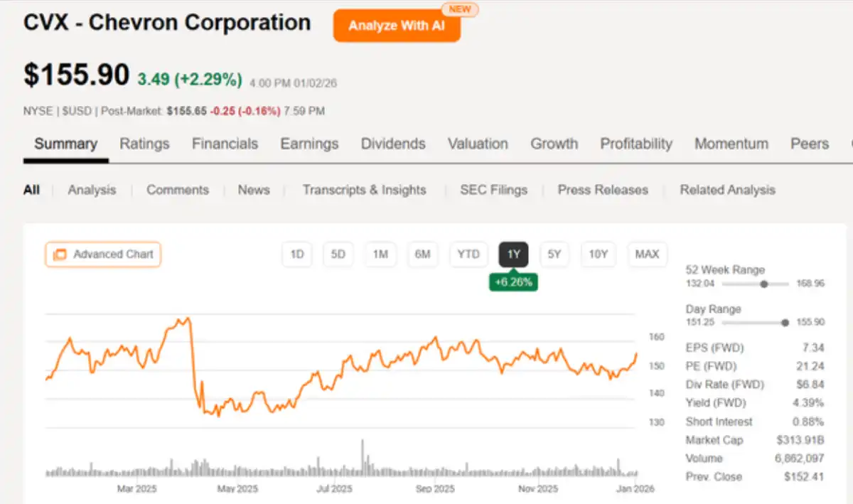Show MAX chart history
This screenshot has height=504, width=853.
point(647,254)
